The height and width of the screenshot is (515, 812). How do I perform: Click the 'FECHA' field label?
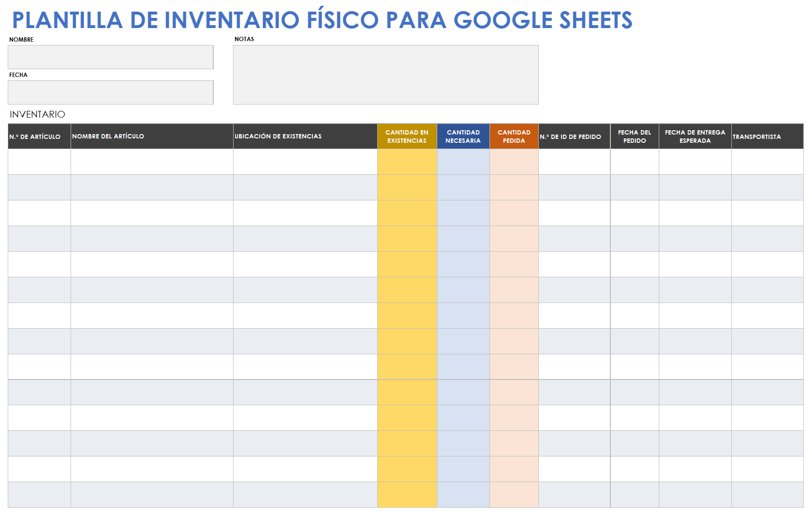tap(18, 75)
